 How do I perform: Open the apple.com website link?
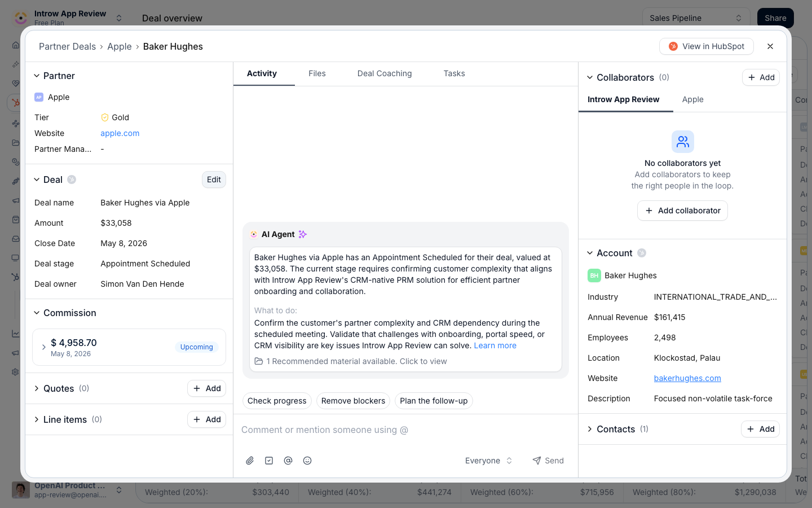(x=120, y=133)
